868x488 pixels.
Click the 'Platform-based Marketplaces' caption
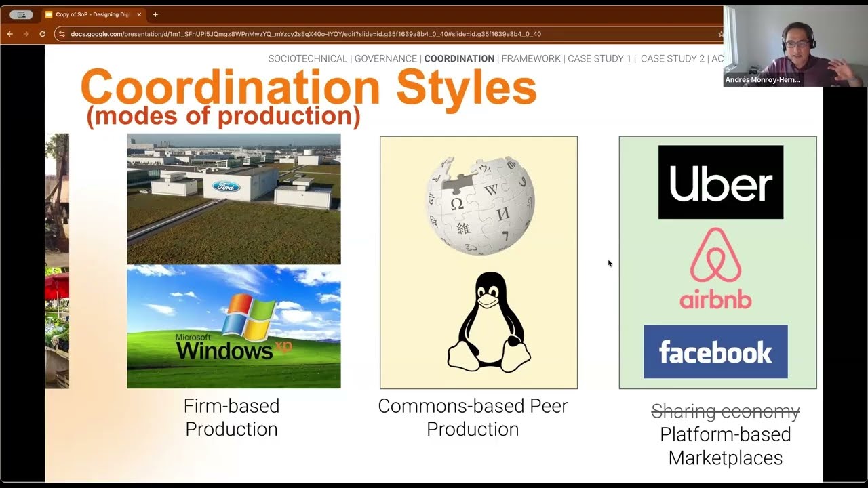(726, 446)
